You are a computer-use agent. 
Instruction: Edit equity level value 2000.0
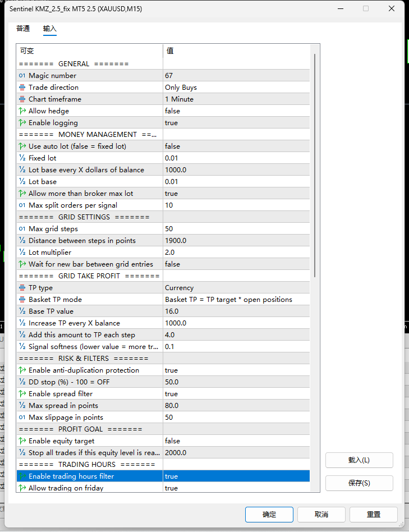pos(236,453)
